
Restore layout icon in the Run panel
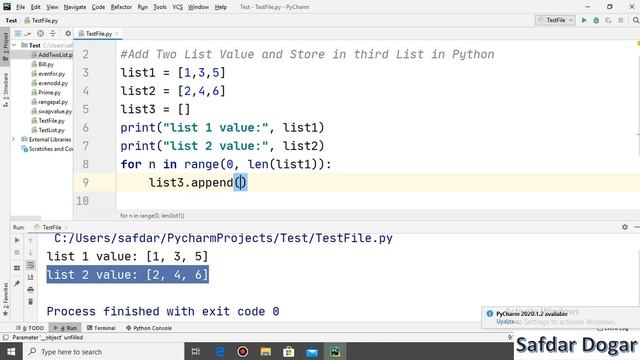(x=17, y=268)
